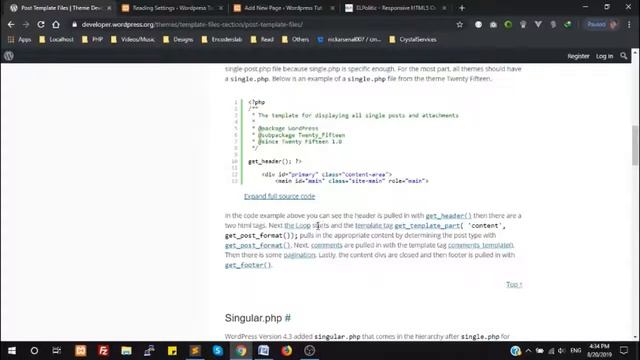Open the Others bookmarks folder
640x360 pixels.
point(295,40)
